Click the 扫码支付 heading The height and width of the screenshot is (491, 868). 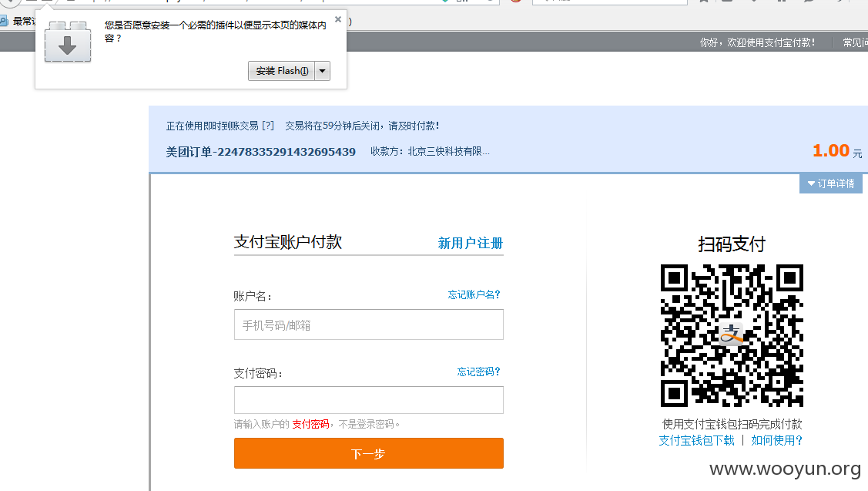732,244
